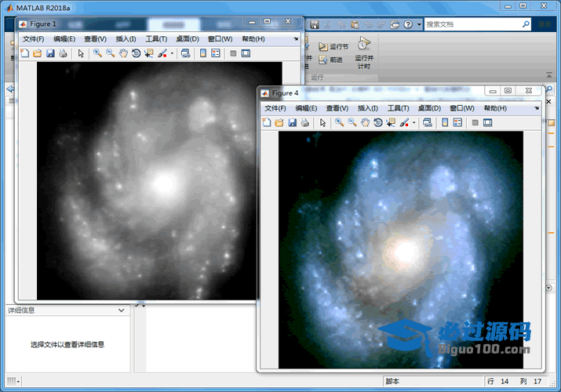The image size is (561, 392).
Task: Open the Brush color dropdown arrow in Figure 1
Action: [172, 53]
